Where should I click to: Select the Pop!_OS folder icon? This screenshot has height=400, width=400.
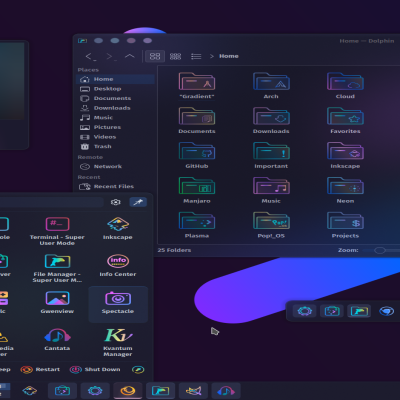pyautogui.click(x=271, y=221)
